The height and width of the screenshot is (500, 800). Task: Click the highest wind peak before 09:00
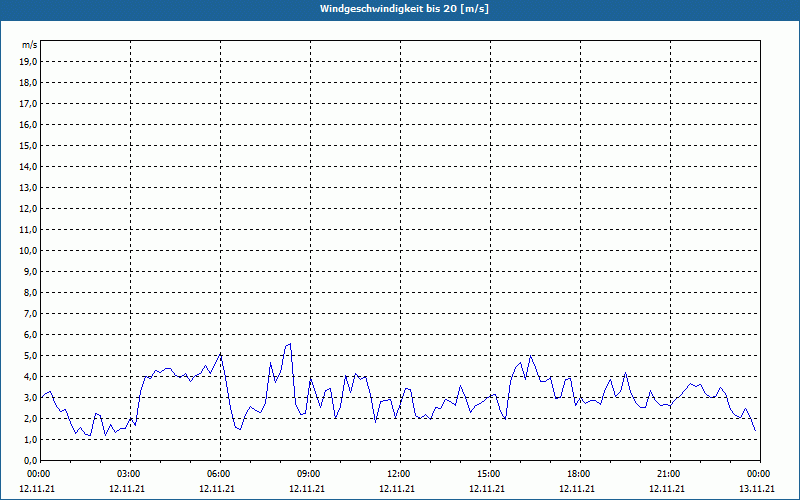[290, 344]
